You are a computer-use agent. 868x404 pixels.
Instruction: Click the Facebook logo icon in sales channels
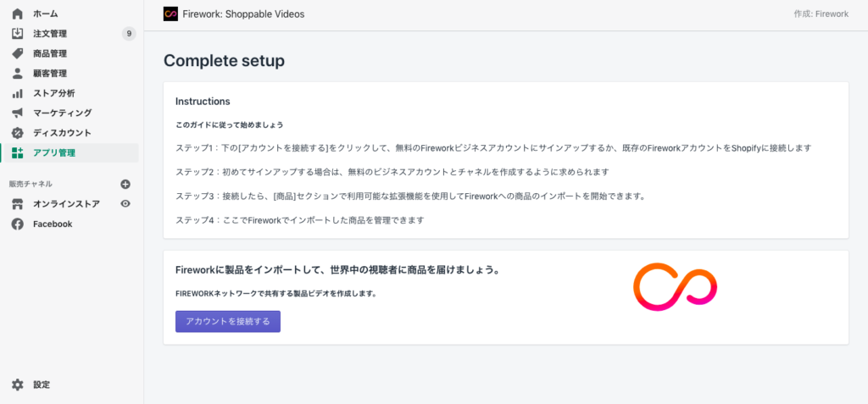(x=18, y=224)
